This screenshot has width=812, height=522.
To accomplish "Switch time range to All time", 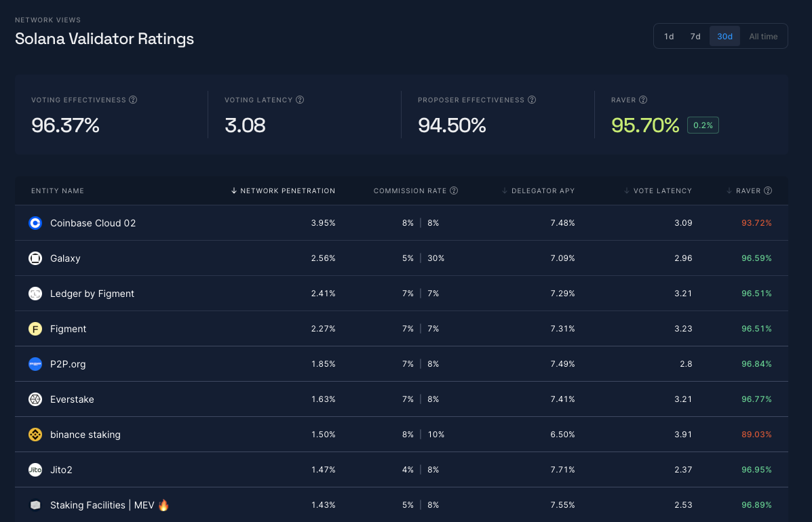I will pyautogui.click(x=763, y=36).
